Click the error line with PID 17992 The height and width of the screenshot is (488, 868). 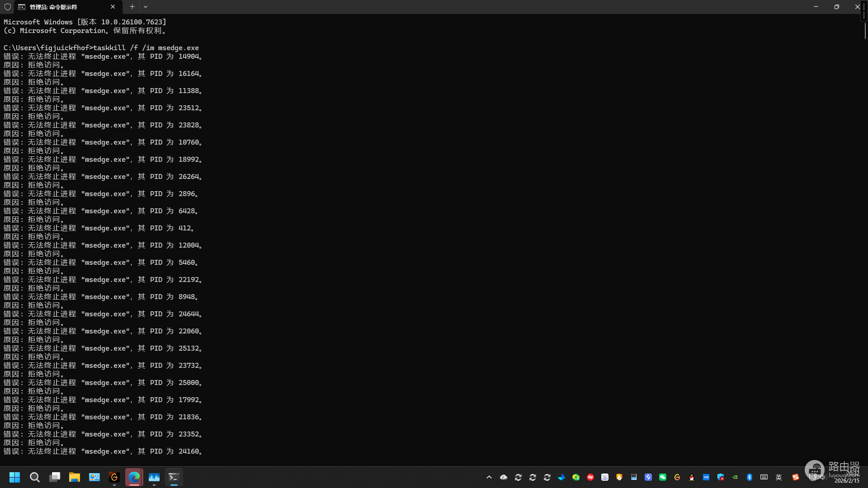pos(103,400)
